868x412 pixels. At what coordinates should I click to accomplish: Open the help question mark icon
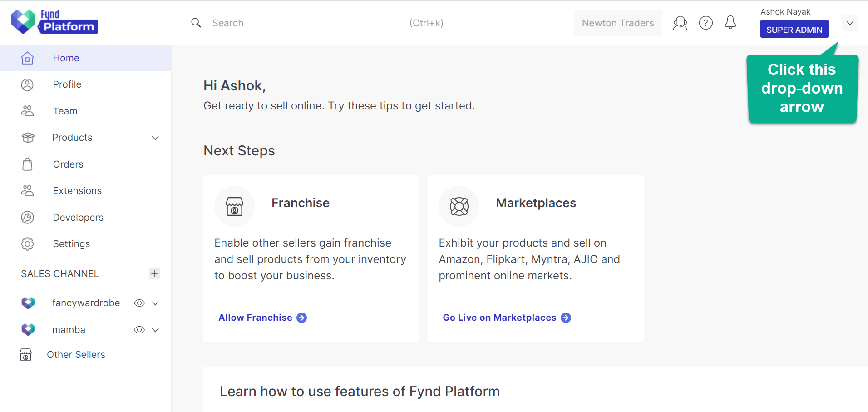pyautogui.click(x=706, y=23)
